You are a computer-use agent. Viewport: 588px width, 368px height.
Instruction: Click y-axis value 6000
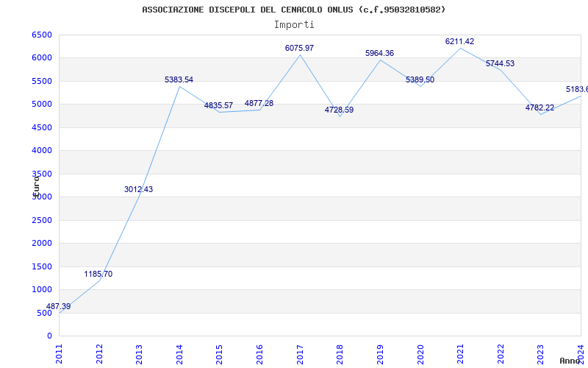click(42, 58)
